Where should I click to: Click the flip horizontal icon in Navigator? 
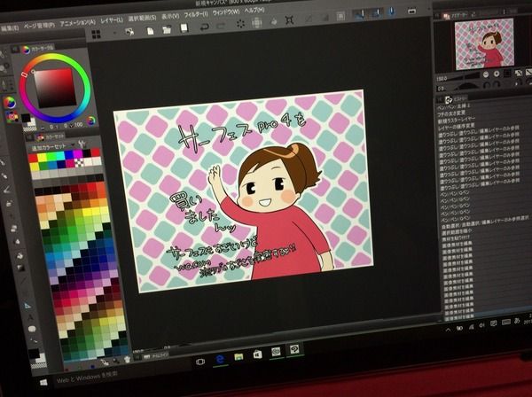(x=519, y=73)
